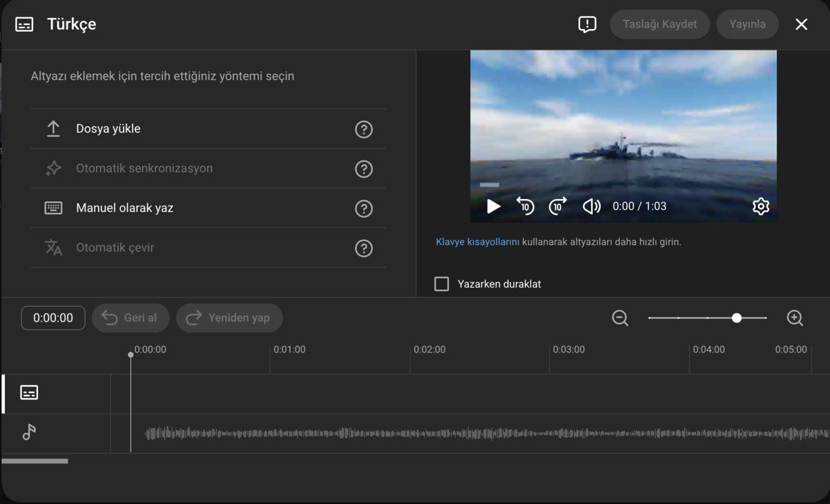The height and width of the screenshot is (504, 830).
Task: Open video player settings gear
Action: [761, 206]
